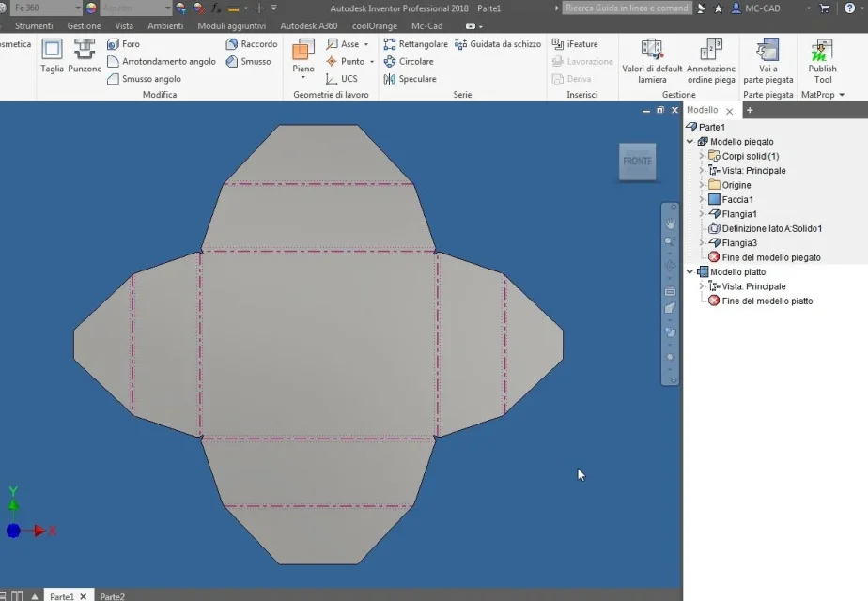
Task: Choose the Foro hole tool
Action: pos(123,44)
